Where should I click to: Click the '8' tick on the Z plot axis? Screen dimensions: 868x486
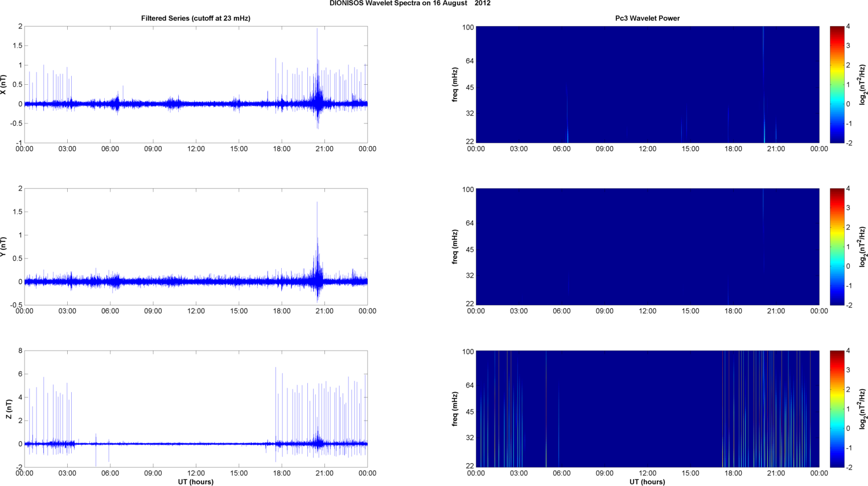20,351
